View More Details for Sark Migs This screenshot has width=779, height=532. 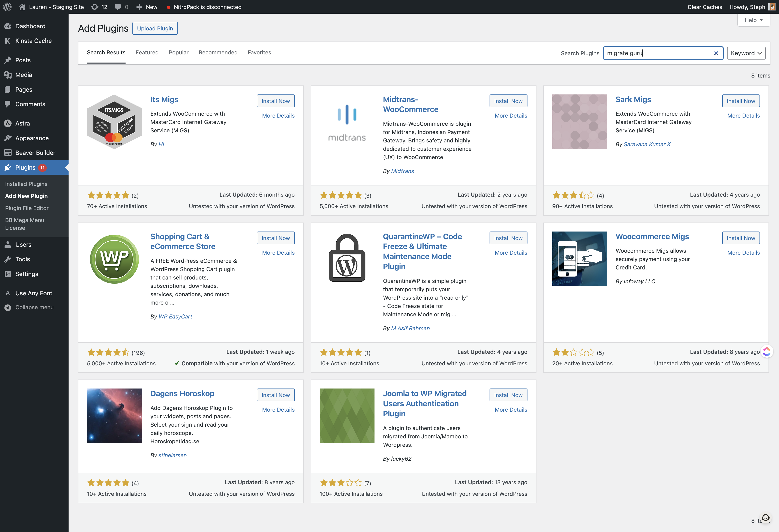pos(743,116)
